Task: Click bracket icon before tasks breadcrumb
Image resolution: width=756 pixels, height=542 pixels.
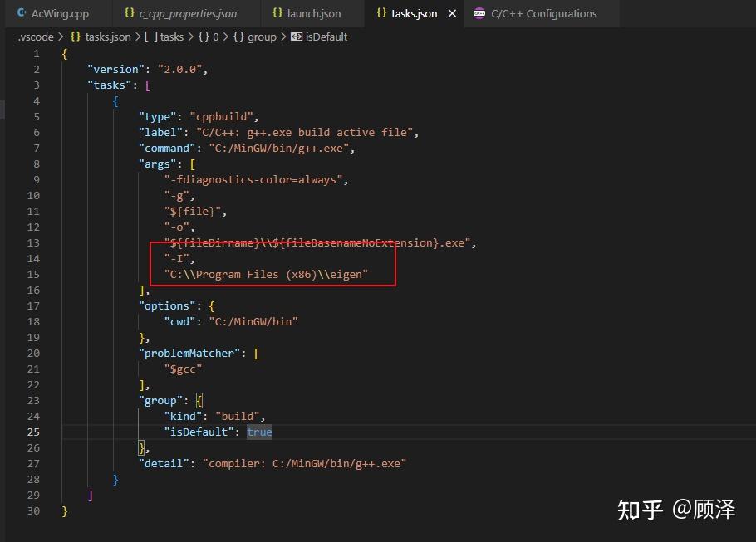Action: (x=151, y=37)
